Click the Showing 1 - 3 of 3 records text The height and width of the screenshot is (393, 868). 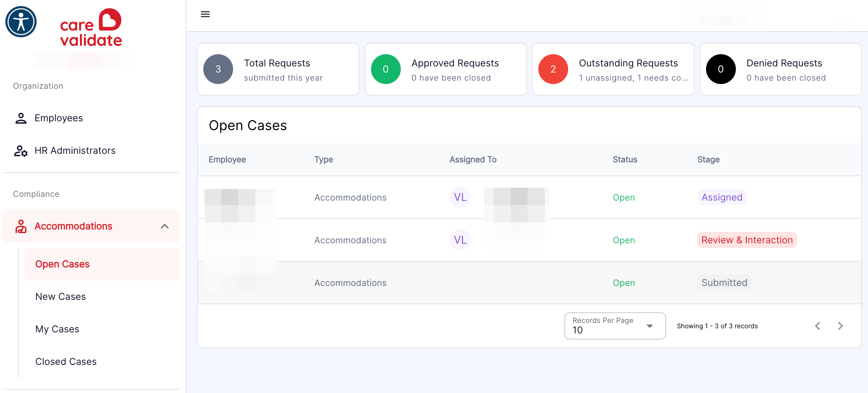tap(717, 326)
